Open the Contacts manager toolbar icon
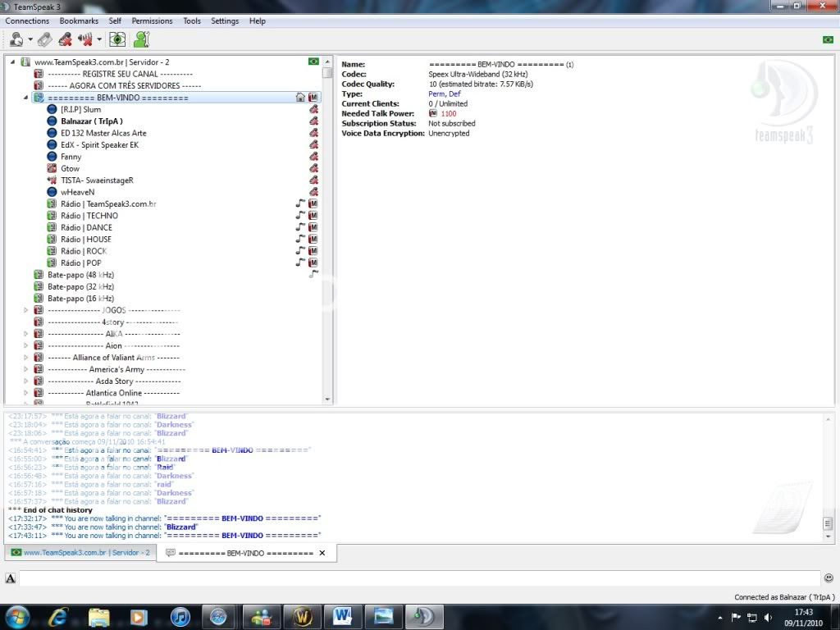 [142, 39]
